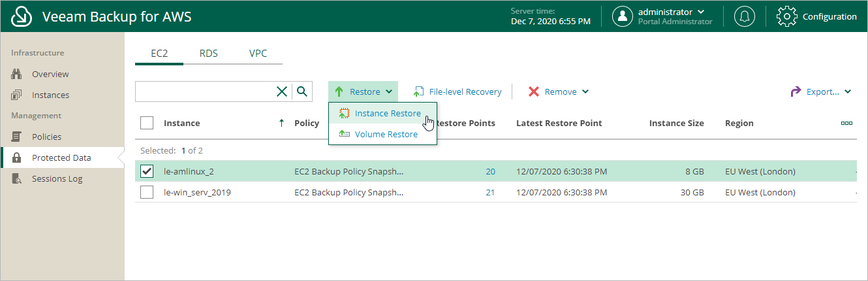The width and height of the screenshot is (868, 281).
Task: Click the File-level Recovery button label
Action: coord(465,91)
